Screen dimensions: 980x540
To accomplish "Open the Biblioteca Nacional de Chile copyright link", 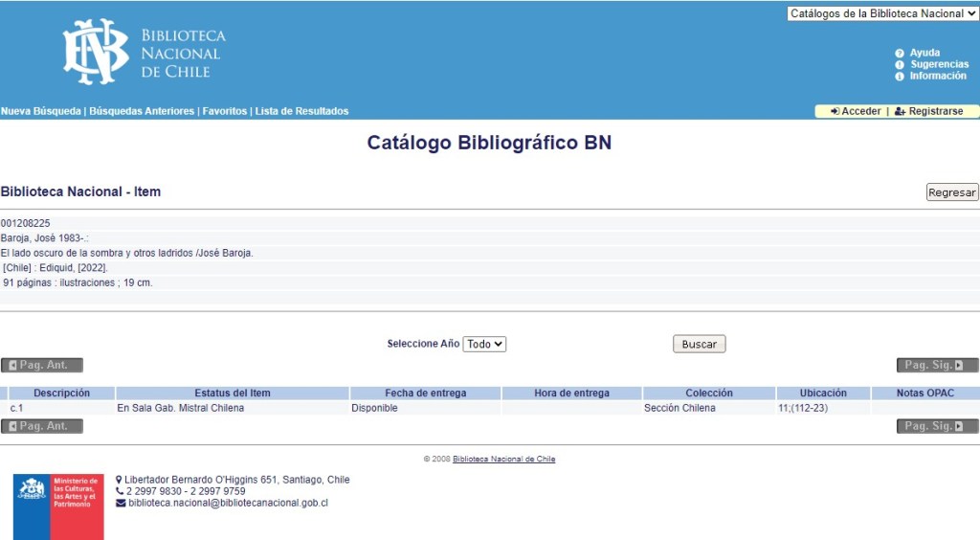I will pos(503,459).
